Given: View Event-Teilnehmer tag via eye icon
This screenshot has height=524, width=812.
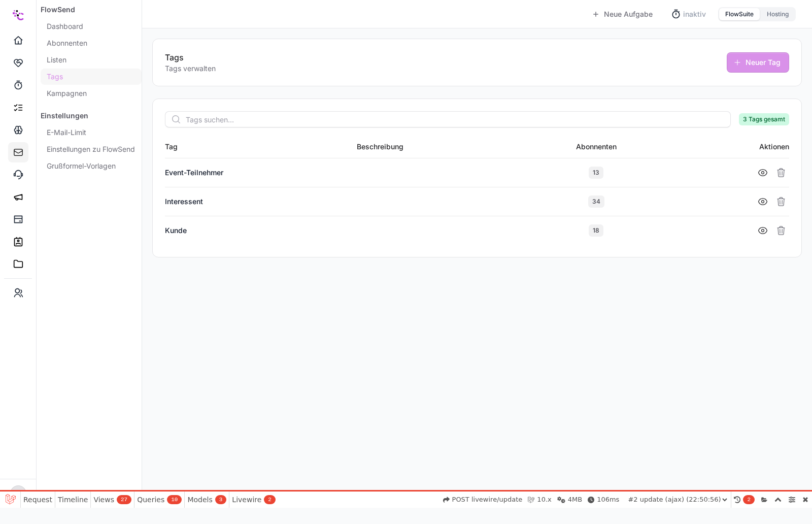Looking at the screenshot, I should point(763,173).
